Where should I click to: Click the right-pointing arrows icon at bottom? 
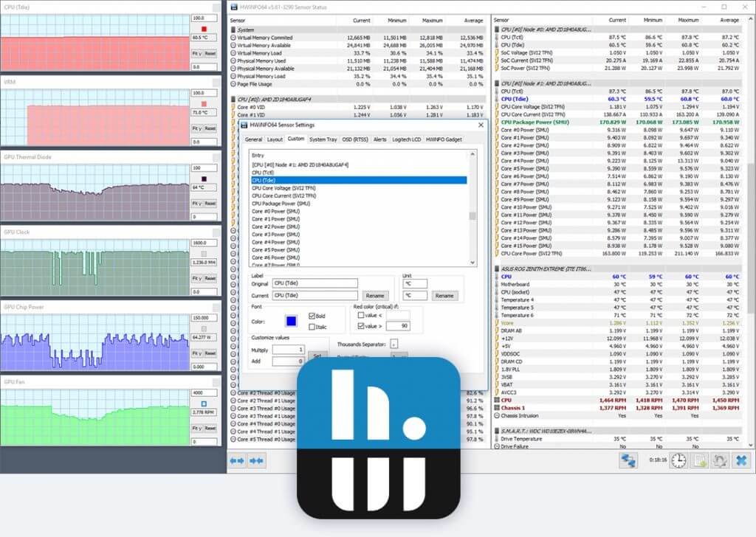point(255,461)
